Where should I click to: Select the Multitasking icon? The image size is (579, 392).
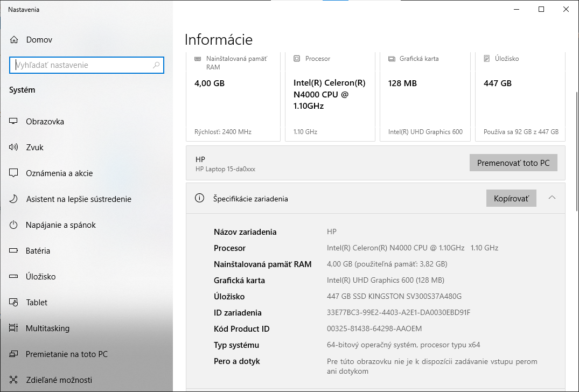point(13,328)
